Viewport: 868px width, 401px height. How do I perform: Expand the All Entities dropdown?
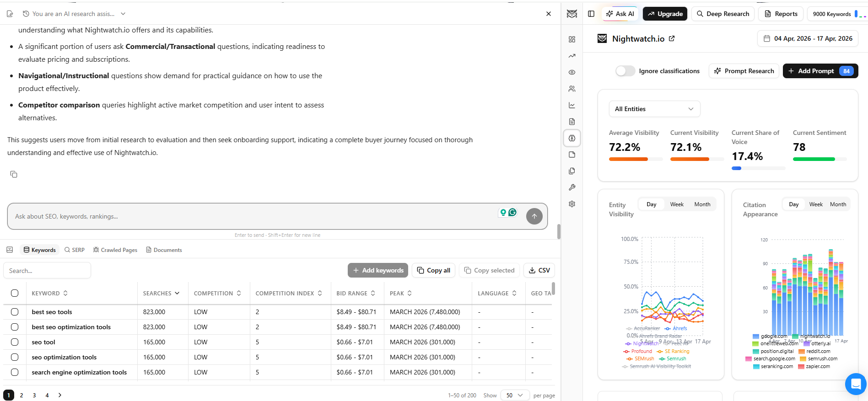click(x=654, y=109)
